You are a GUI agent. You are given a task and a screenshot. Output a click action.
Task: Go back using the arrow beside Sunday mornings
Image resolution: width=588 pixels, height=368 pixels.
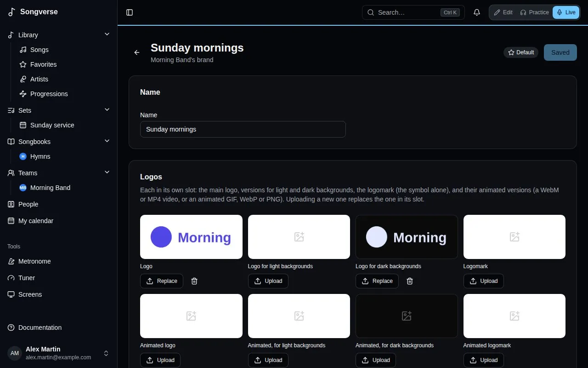coord(137,52)
